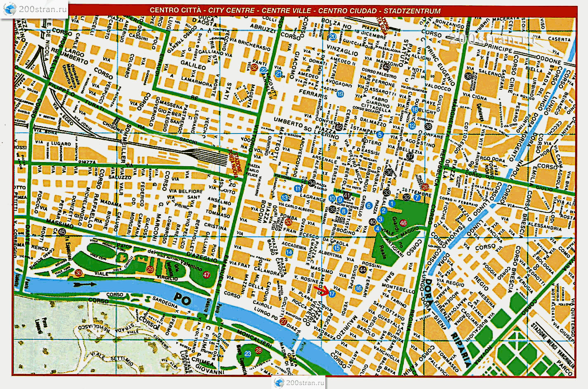Screen dimensions: 588x389
Task: Select red marker 47 in Valentino park
Action: [206, 274]
